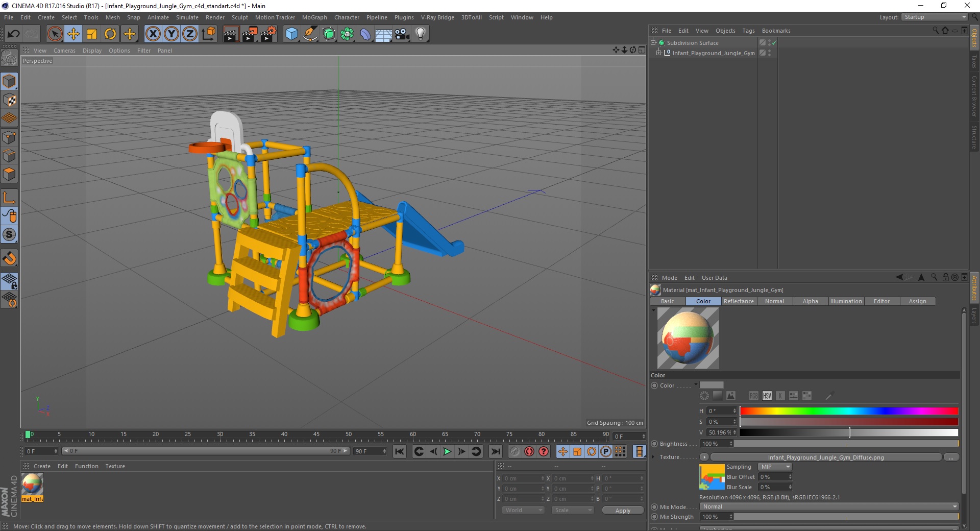Screen dimensions: 980x531
Task: Click the Enable Axis L-shaped icon
Action: tap(9, 197)
